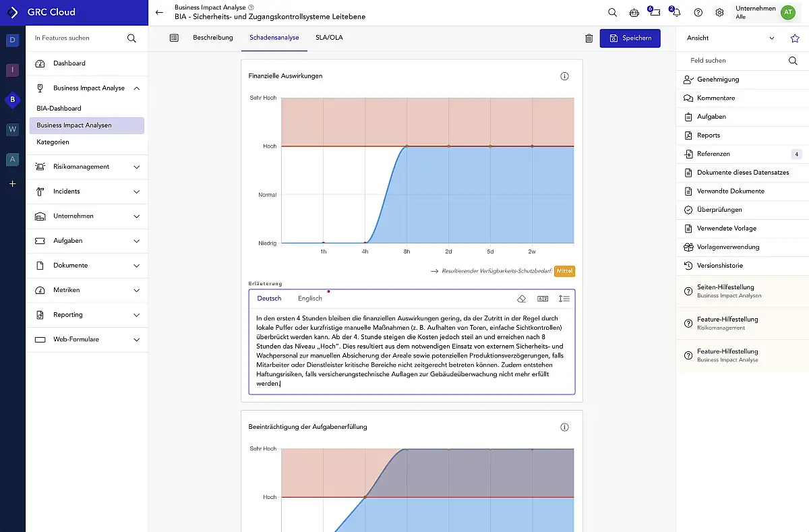809x532 pixels.
Task: Switch to the Beschreibung tab
Action: pyautogui.click(x=212, y=38)
